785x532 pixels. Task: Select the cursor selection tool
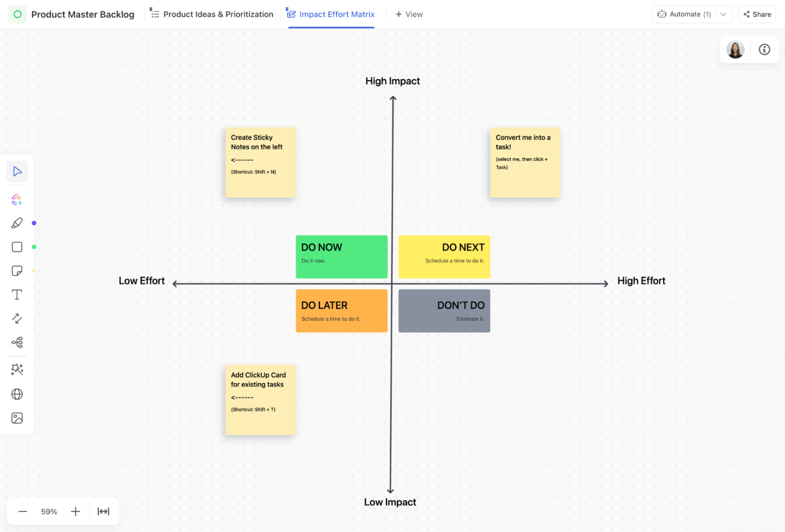click(x=17, y=171)
